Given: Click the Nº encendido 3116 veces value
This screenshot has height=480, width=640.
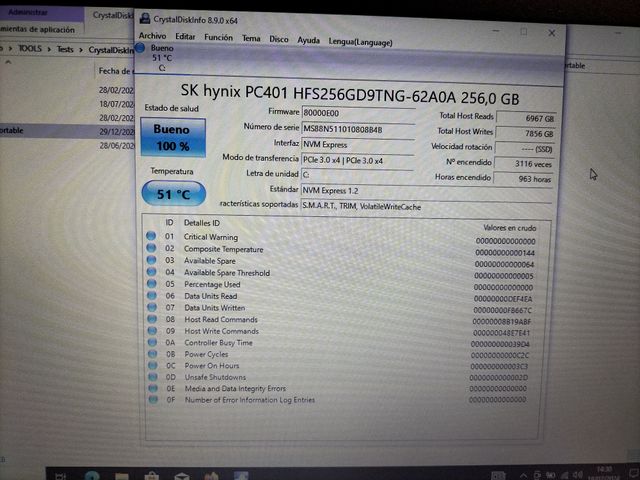Looking at the screenshot, I should pos(524,164).
